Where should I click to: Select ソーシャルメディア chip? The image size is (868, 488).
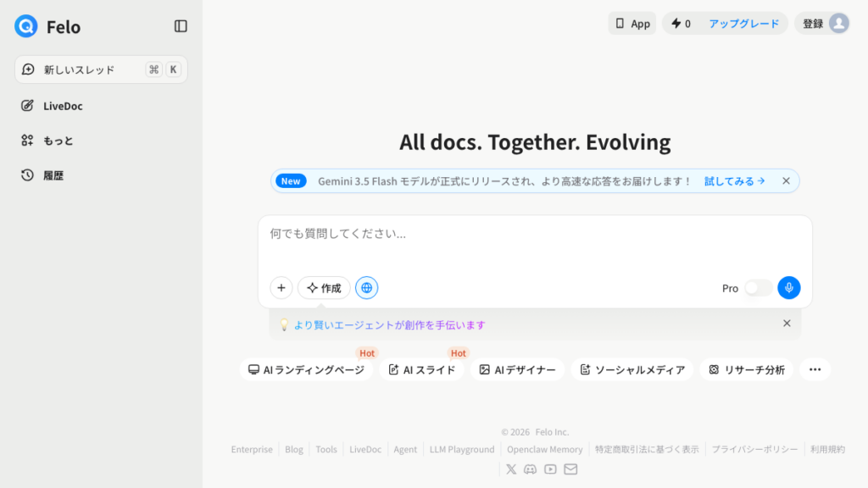point(632,369)
